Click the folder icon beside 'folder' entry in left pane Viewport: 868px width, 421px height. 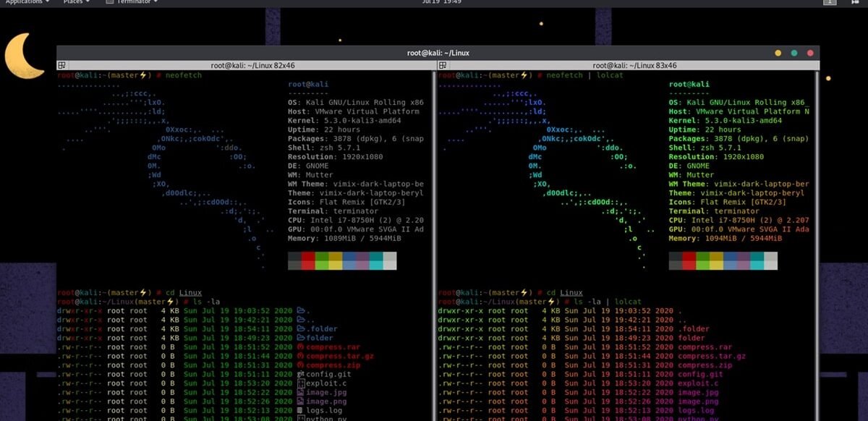pyautogui.click(x=300, y=338)
